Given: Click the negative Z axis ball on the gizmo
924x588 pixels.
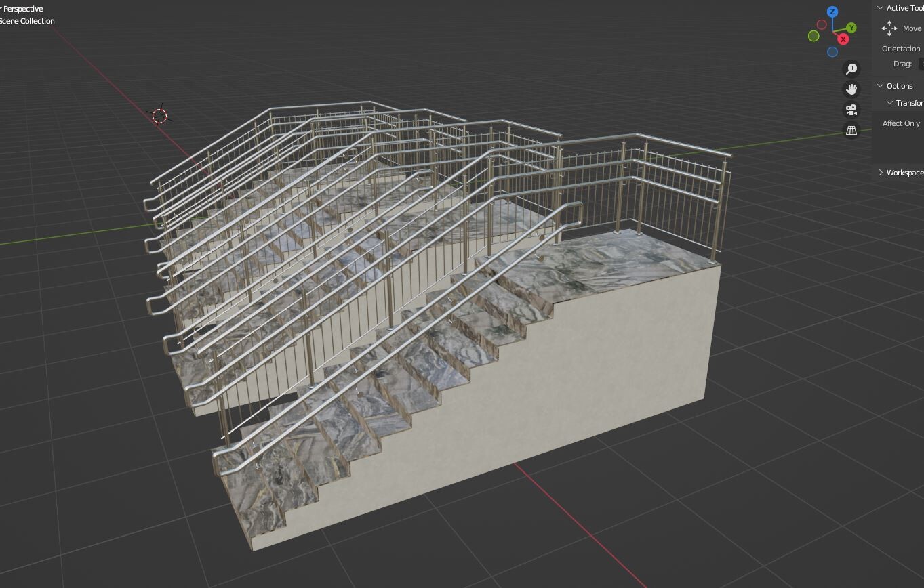Looking at the screenshot, I should (x=832, y=51).
